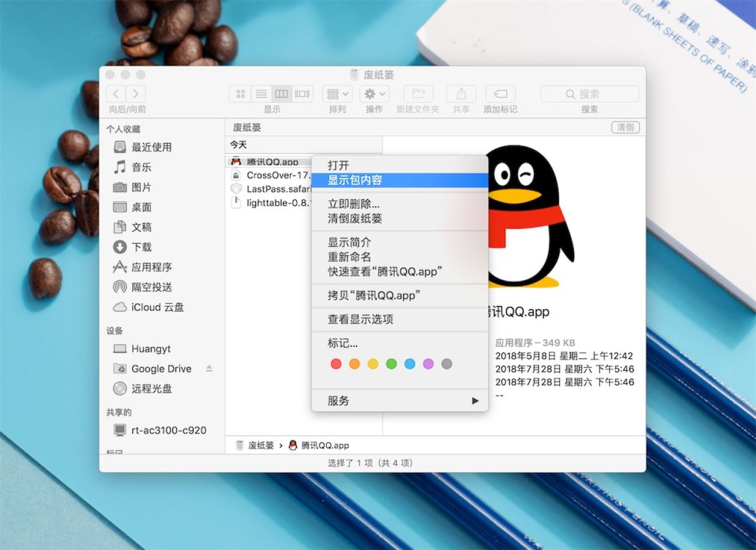Switch to column view
Image resolution: width=756 pixels, height=550 pixels.
[x=281, y=94]
